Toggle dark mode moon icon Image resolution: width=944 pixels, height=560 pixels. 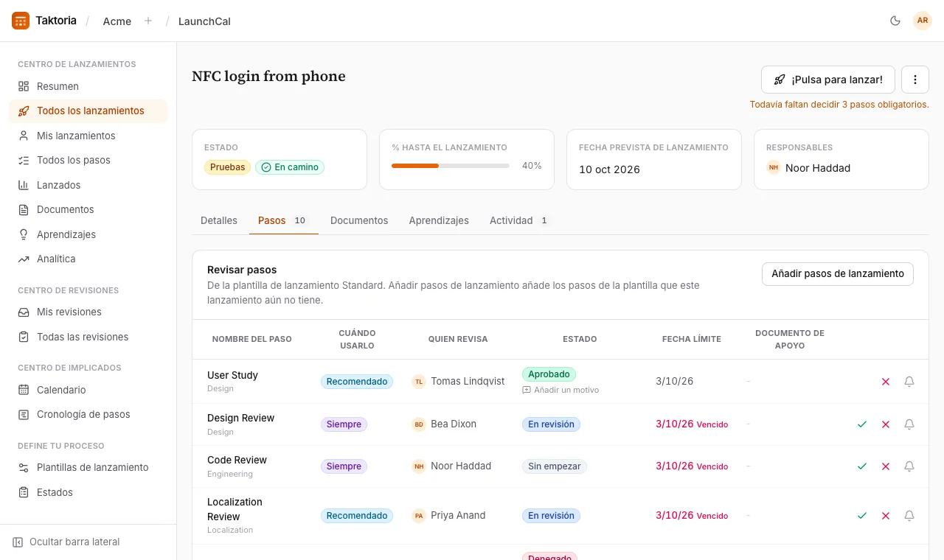[x=895, y=21]
